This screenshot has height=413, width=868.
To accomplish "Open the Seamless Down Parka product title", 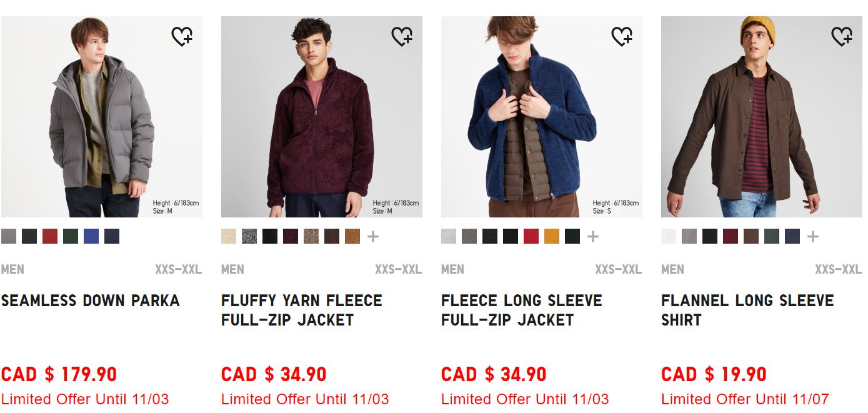I will tap(91, 301).
